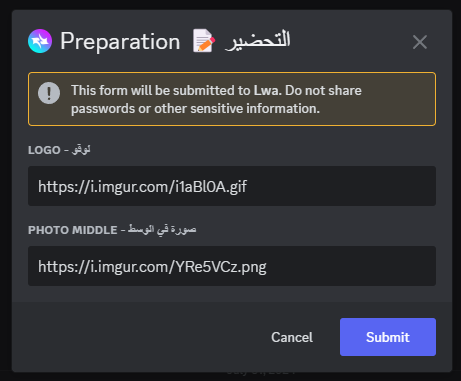
Task: Click the Arabic "صورة في الوسط" label
Action: 162,230
